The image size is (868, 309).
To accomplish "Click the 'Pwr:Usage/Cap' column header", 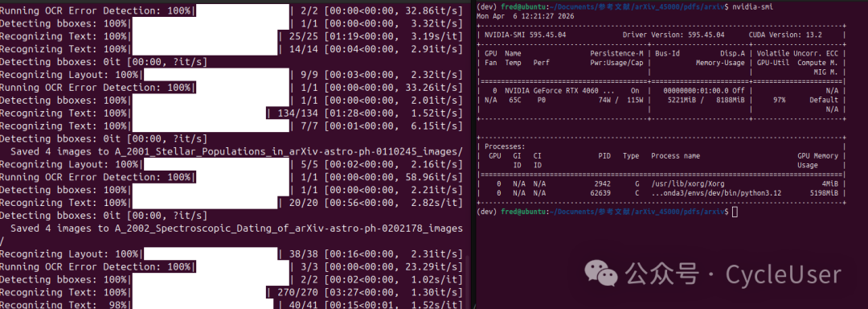I will (616, 63).
